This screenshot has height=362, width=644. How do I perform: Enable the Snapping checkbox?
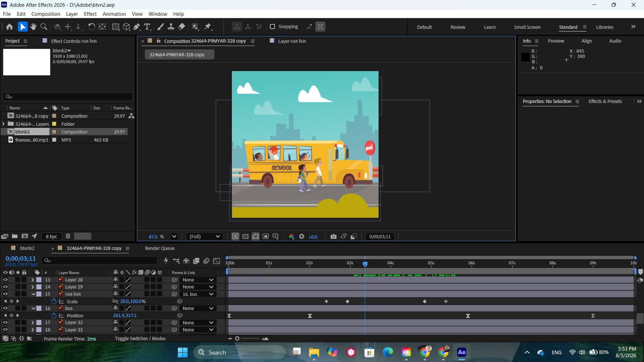273,27
